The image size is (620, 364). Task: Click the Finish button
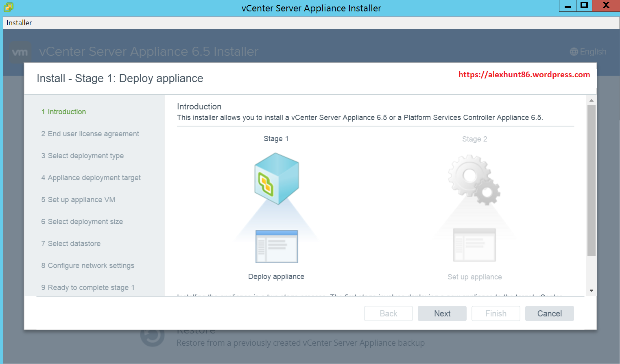click(x=496, y=314)
